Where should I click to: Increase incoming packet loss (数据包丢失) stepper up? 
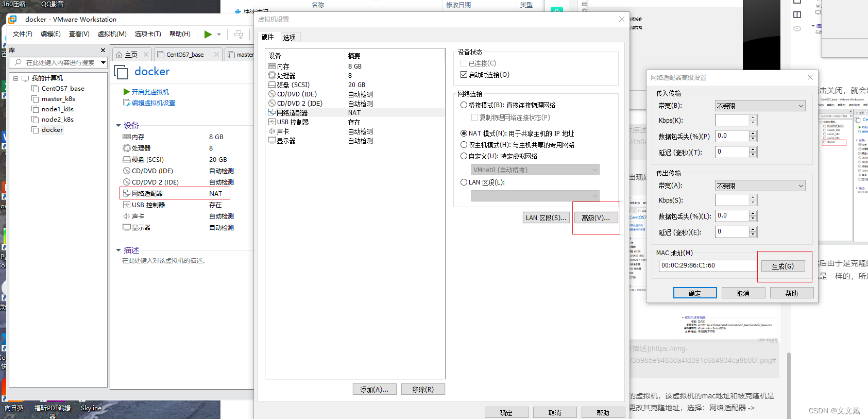(753, 133)
